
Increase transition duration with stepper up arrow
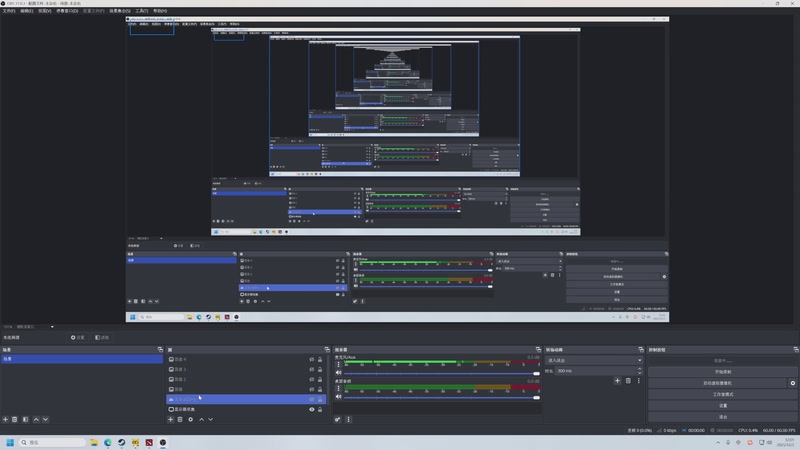(x=639, y=369)
